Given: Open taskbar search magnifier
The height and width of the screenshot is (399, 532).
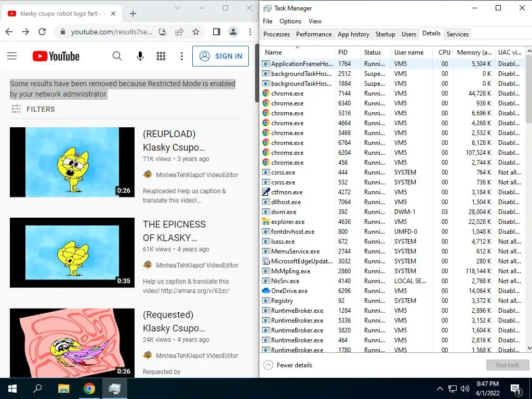Looking at the screenshot, I should coord(37,389).
